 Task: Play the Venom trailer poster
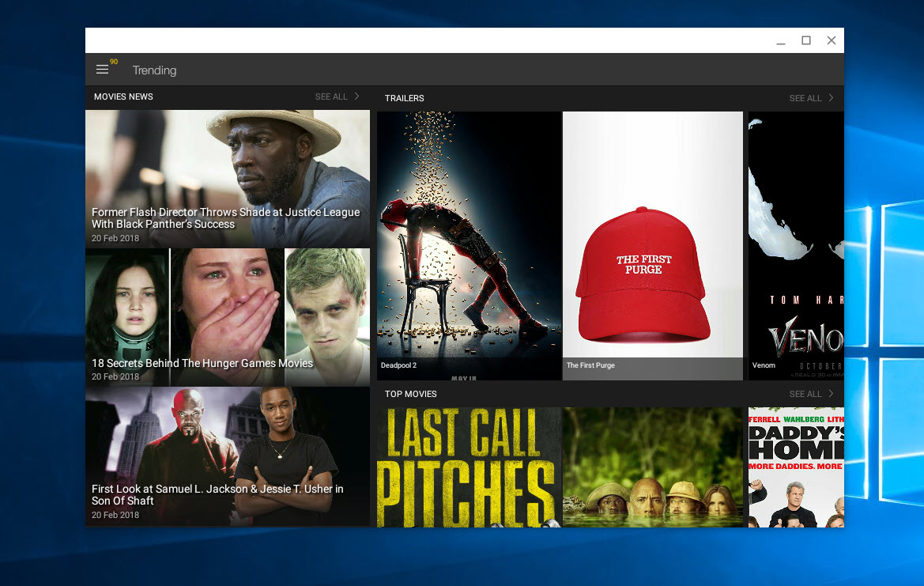(x=796, y=246)
